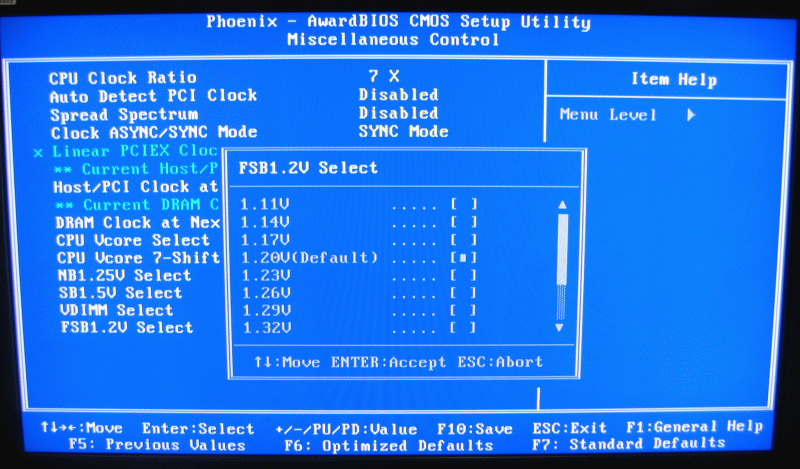Click the x marker beside Linear PCIEX Clock
The image size is (800, 469).
(38, 152)
